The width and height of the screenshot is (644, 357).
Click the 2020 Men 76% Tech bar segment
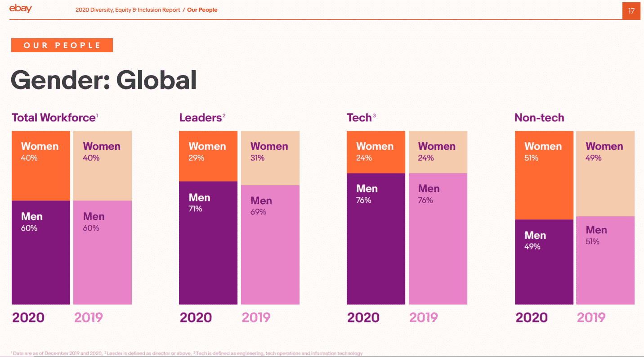376,238
